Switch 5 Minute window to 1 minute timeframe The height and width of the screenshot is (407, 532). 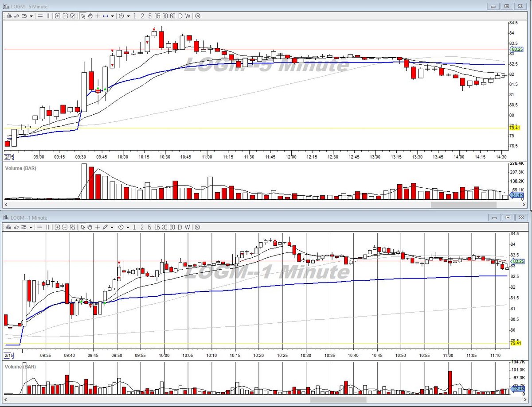pyautogui.click(x=135, y=16)
